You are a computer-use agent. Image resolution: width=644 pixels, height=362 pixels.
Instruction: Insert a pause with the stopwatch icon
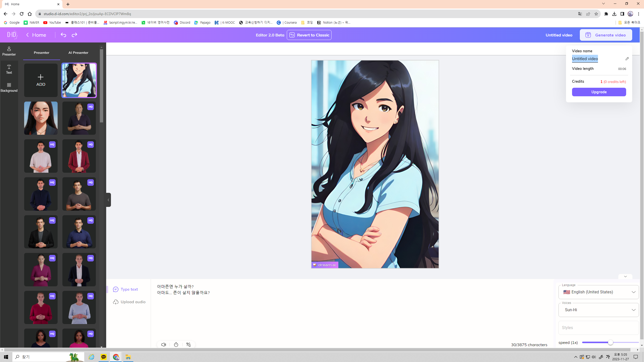coord(176,345)
